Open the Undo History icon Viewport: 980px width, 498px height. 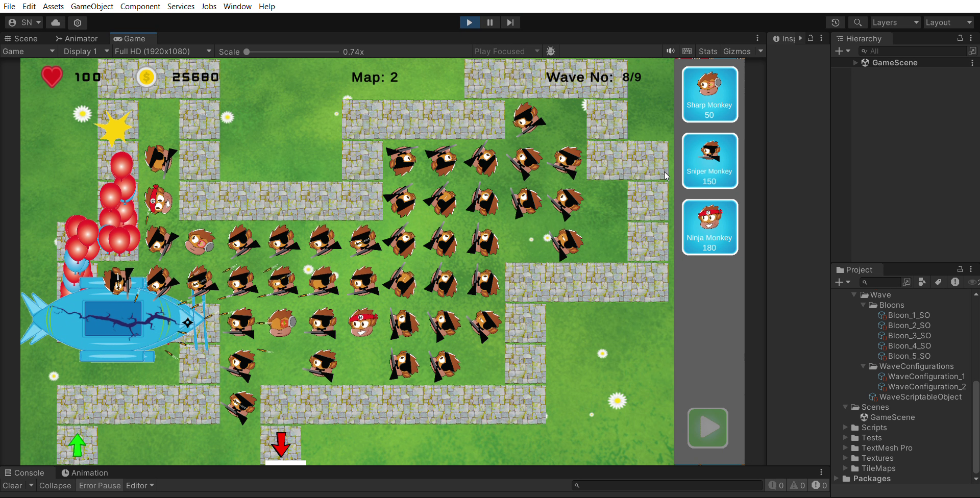coord(836,22)
